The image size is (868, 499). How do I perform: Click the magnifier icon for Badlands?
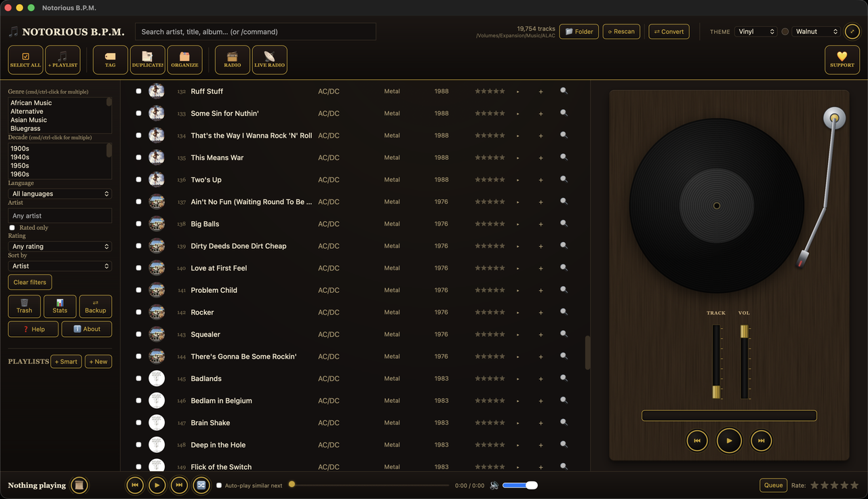point(564,378)
